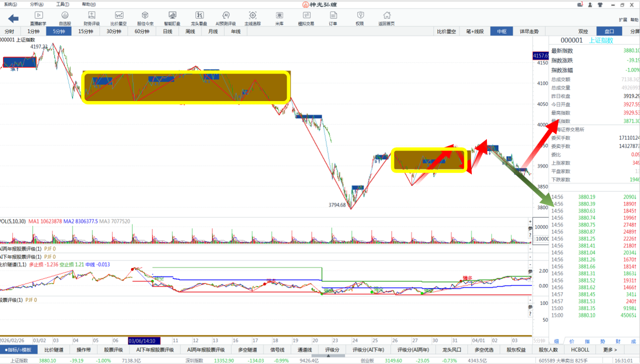
Task: Open the message envelope icon in title bar
Action: pos(580,4)
